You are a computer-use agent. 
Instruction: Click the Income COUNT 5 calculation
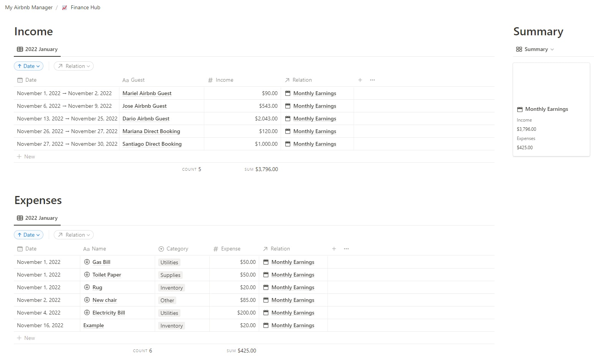tap(192, 169)
